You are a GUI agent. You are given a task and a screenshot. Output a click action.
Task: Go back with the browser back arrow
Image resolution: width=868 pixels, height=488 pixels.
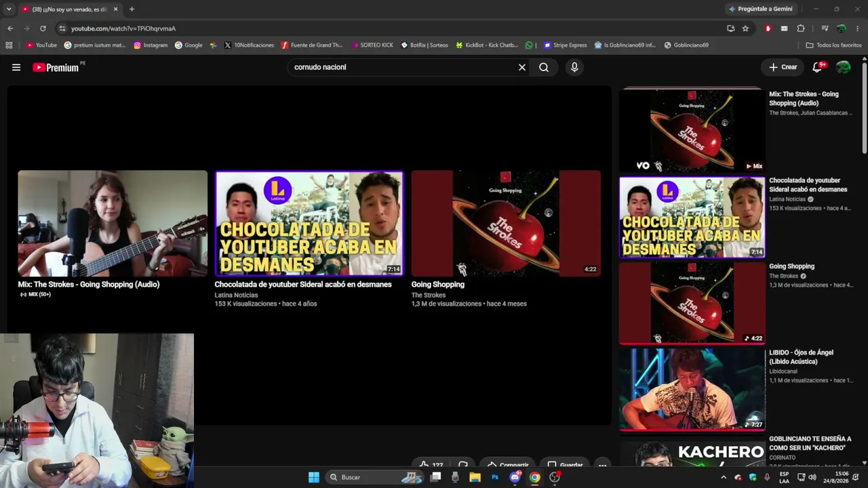(10, 28)
